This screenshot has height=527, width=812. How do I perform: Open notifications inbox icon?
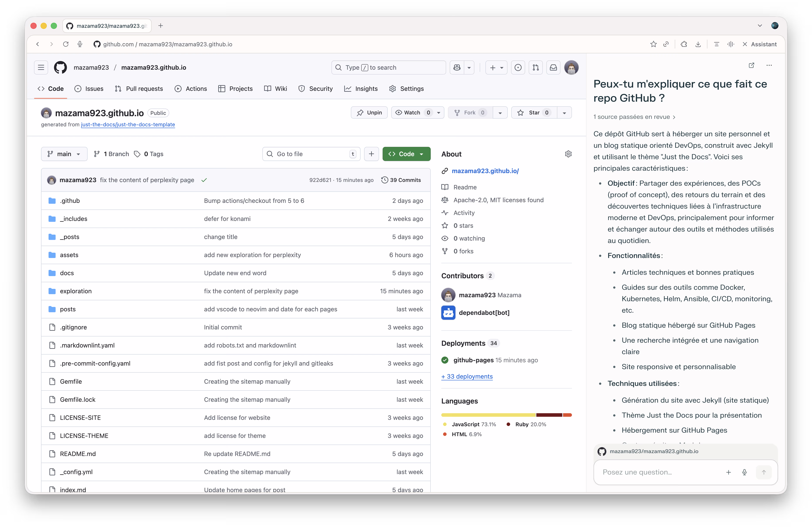[x=553, y=67]
